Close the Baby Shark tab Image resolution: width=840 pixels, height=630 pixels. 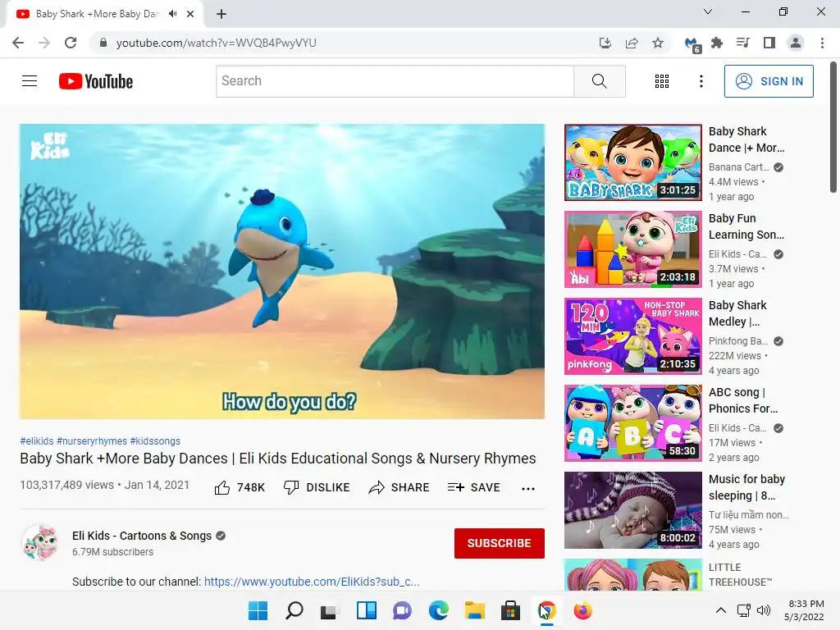click(190, 14)
